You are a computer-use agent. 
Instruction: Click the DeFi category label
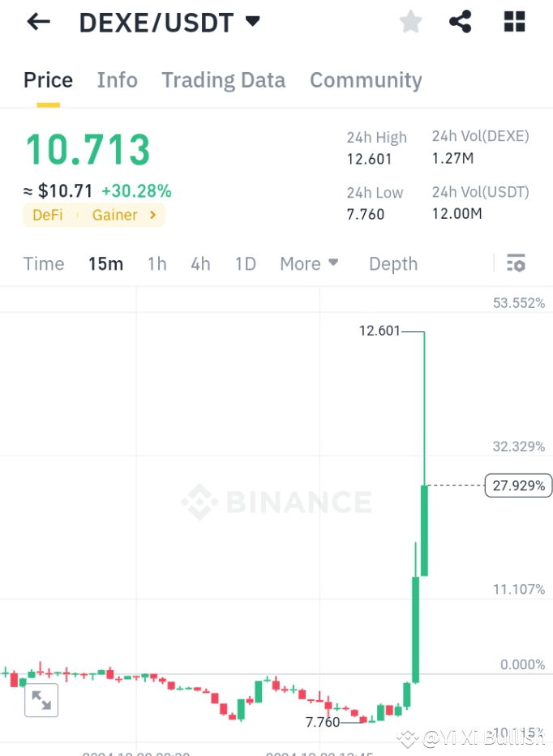(x=47, y=216)
